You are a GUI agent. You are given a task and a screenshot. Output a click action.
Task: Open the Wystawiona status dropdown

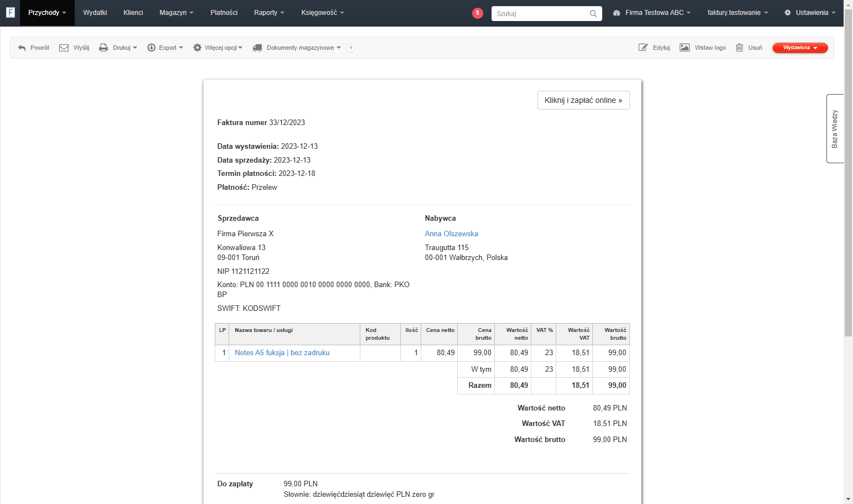800,48
